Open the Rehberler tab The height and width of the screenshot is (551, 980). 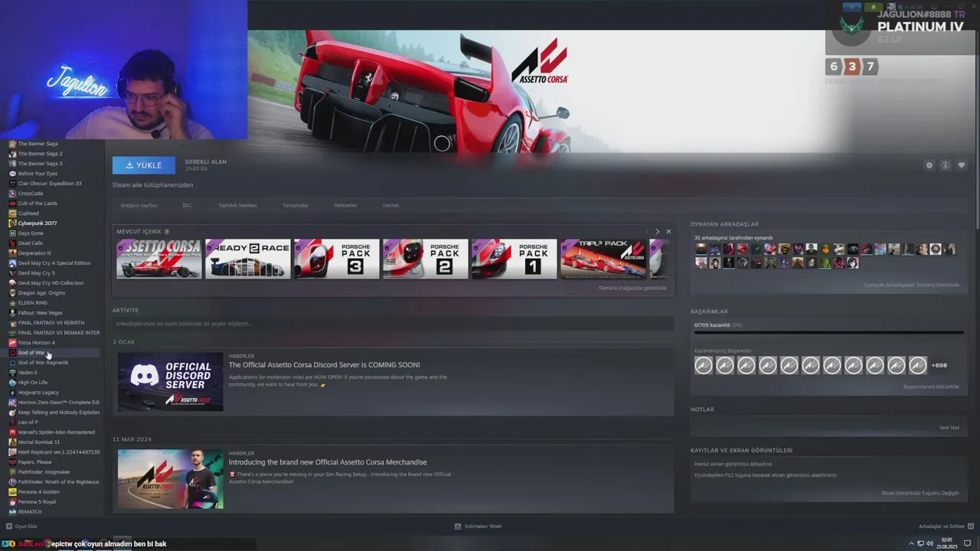[345, 205]
